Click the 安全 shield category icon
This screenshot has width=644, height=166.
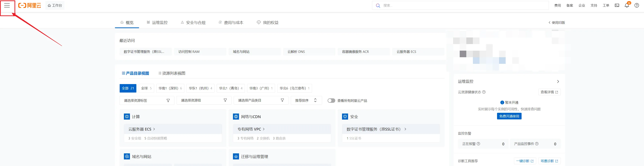pyautogui.click(x=345, y=117)
